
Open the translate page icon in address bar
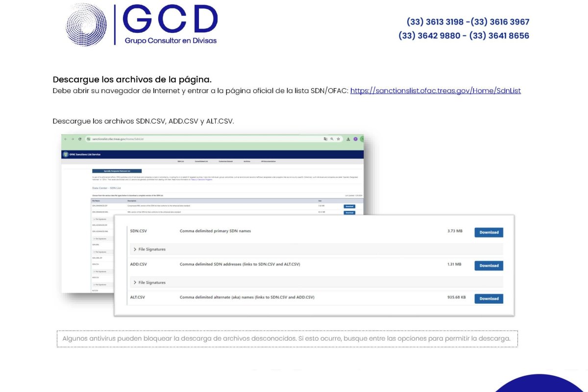coord(325,139)
